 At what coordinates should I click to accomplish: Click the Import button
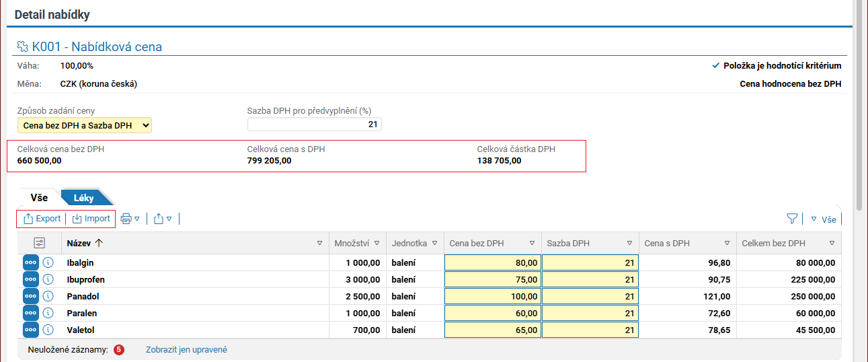(x=91, y=219)
